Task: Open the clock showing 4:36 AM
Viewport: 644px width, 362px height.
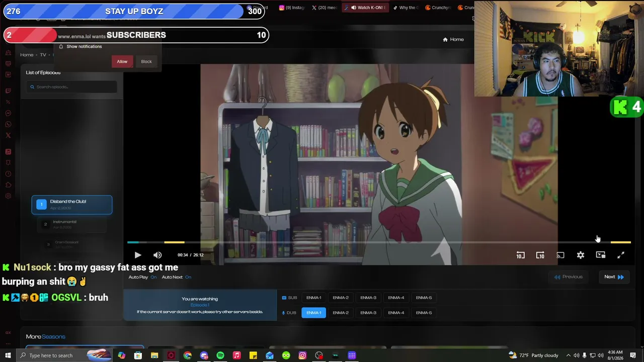Action: click(615, 355)
